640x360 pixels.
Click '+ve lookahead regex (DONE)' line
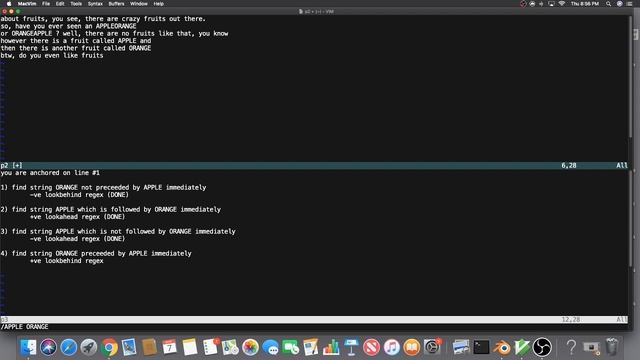[x=77, y=217]
